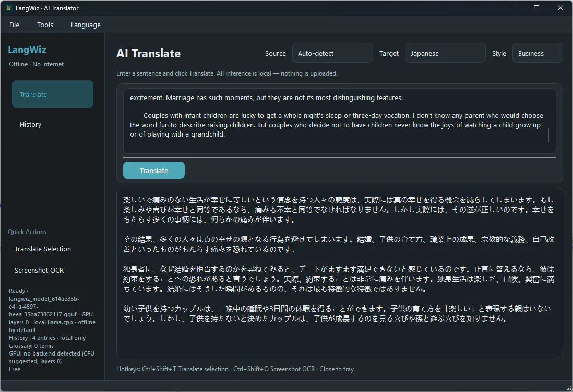The width and height of the screenshot is (573, 392).
Task: Click the 'Free' label in sidebar
Action: coord(15,369)
